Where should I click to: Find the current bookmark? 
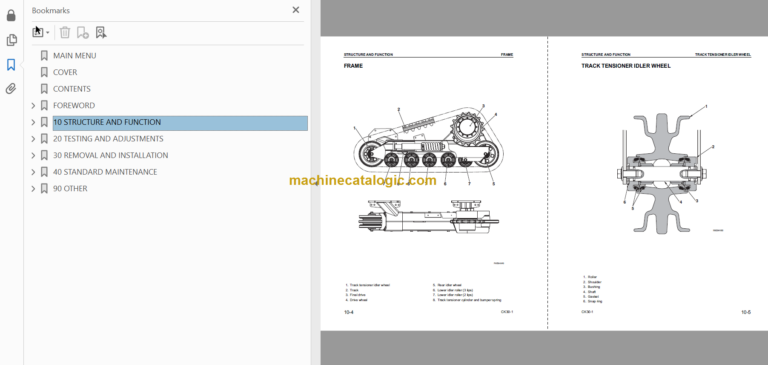point(101,32)
